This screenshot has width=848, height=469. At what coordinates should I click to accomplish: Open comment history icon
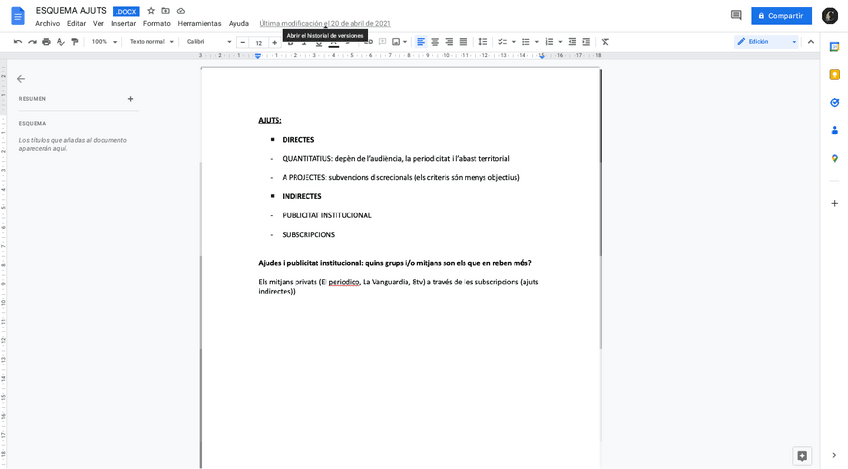click(x=736, y=16)
